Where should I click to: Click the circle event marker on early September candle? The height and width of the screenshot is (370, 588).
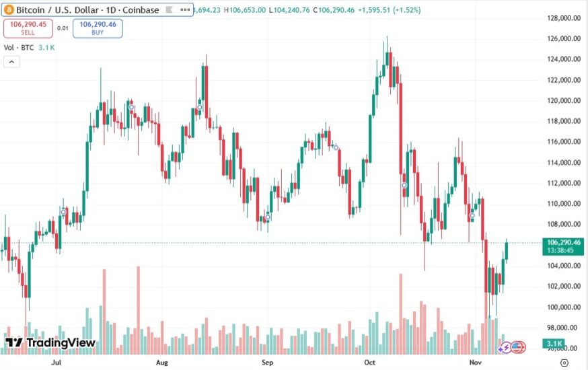268,217
